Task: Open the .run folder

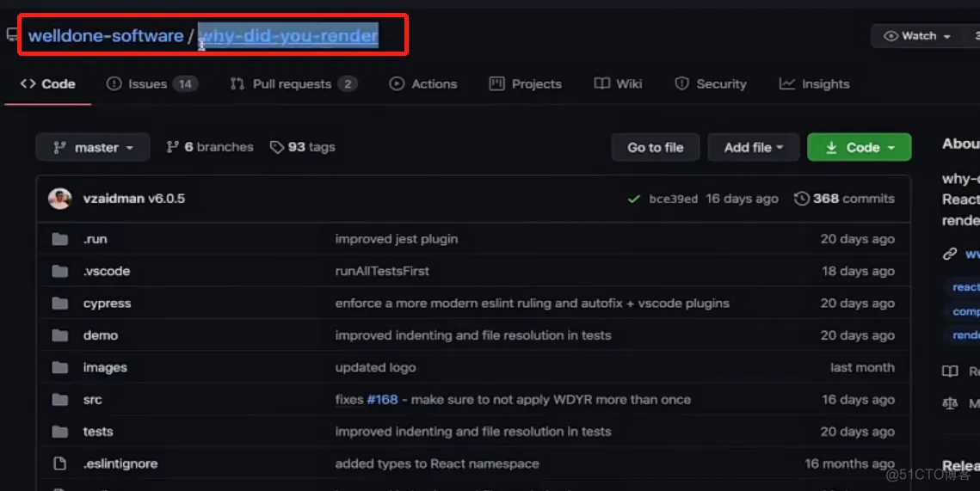Action: click(x=95, y=239)
